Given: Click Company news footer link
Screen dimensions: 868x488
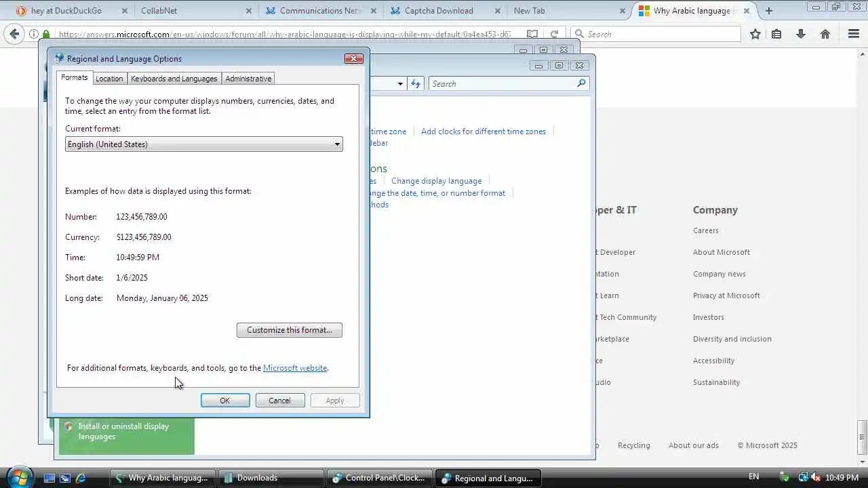Looking at the screenshot, I should tap(719, 274).
